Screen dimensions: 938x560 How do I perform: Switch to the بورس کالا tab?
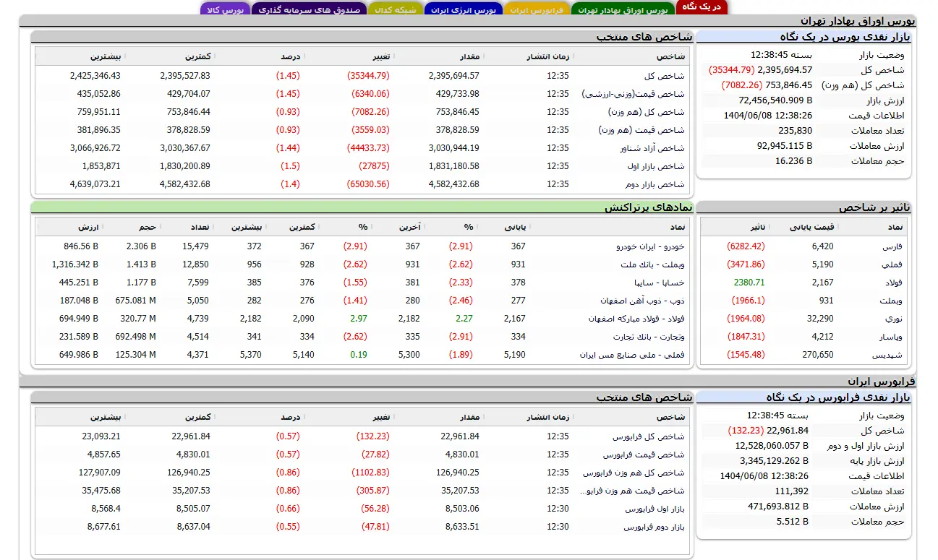[x=224, y=10]
